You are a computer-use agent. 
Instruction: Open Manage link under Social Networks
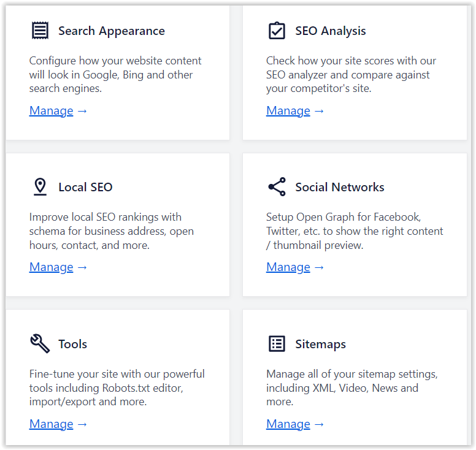point(288,267)
